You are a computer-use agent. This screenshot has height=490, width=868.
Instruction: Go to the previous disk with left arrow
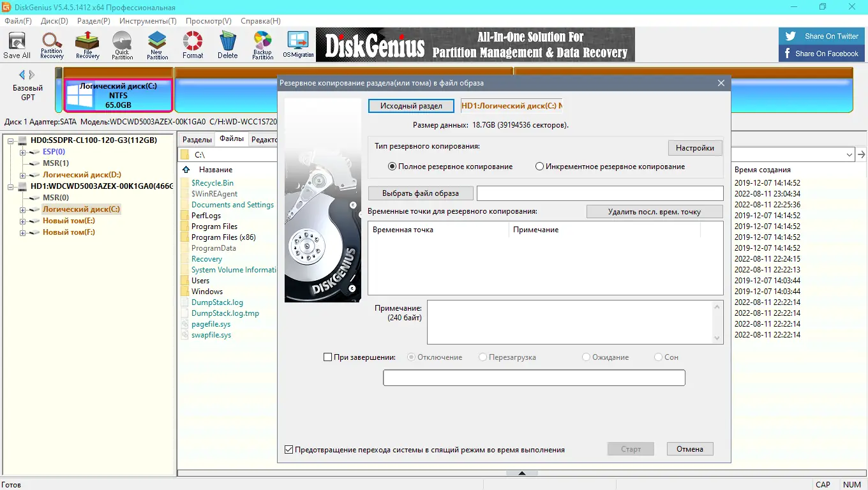coord(22,75)
